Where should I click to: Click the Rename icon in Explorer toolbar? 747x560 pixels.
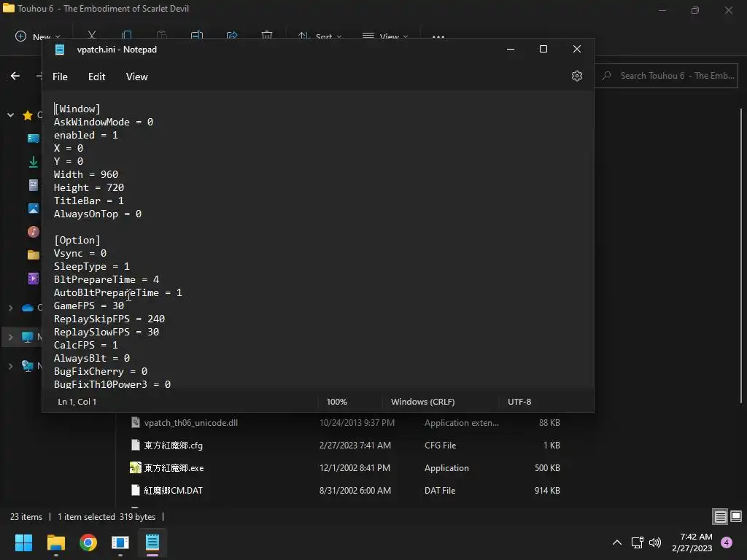coord(197,35)
